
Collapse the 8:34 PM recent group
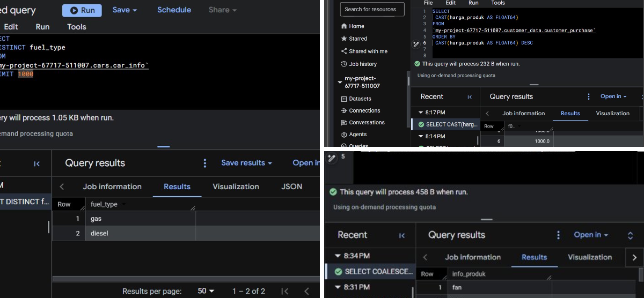338,256
